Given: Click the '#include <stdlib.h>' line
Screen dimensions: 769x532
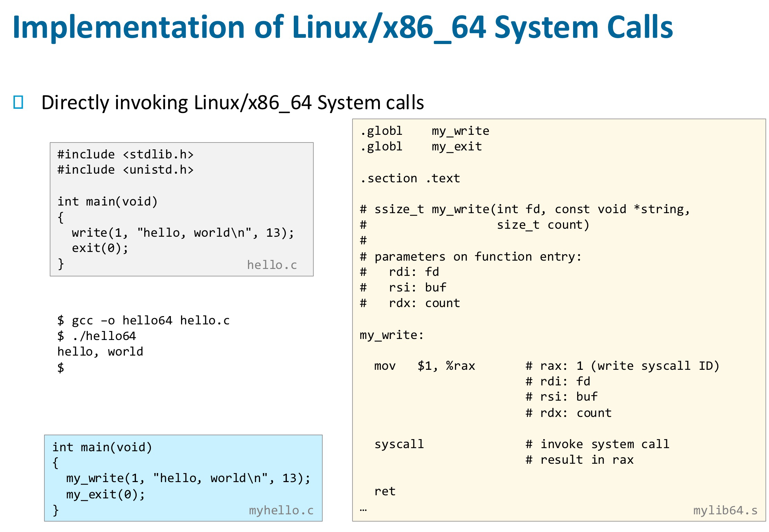Looking at the screenshot, I should [x=126, y=155].
